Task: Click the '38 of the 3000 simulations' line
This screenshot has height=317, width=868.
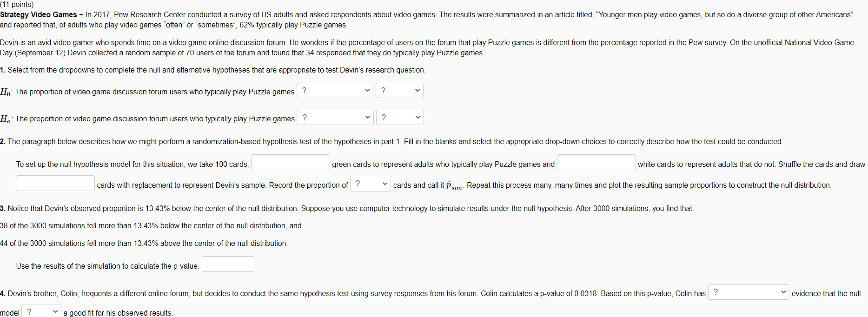Action: coord(151,225)
